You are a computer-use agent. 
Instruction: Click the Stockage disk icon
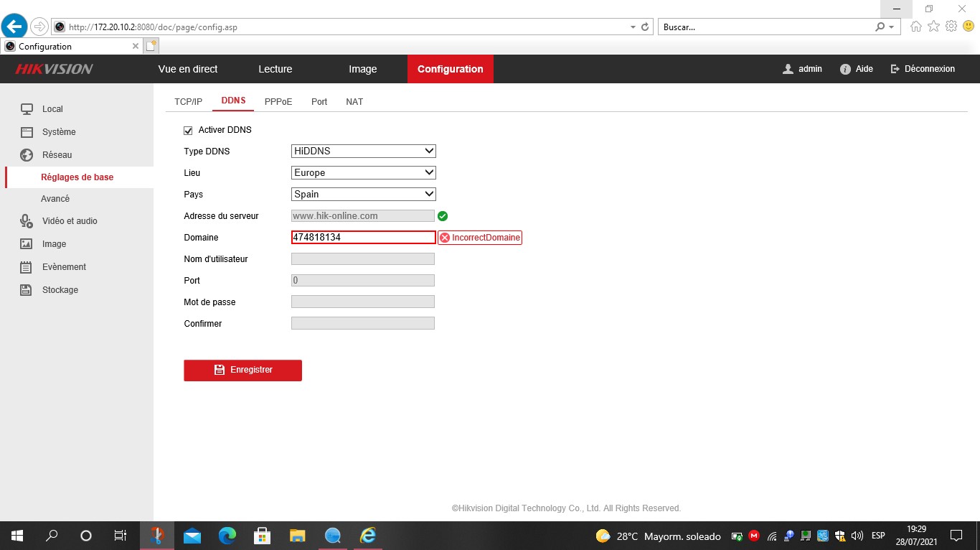tap(27, 290)
